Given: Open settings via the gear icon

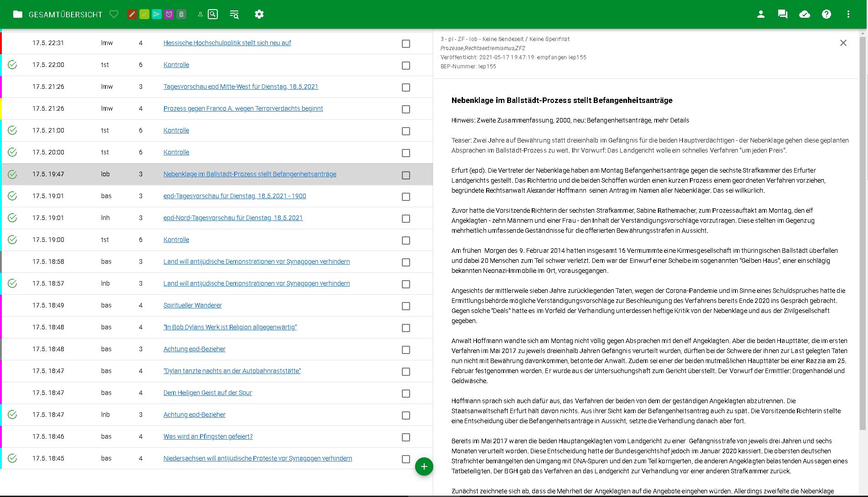Looking at the screenshot, I should (259, 14).
